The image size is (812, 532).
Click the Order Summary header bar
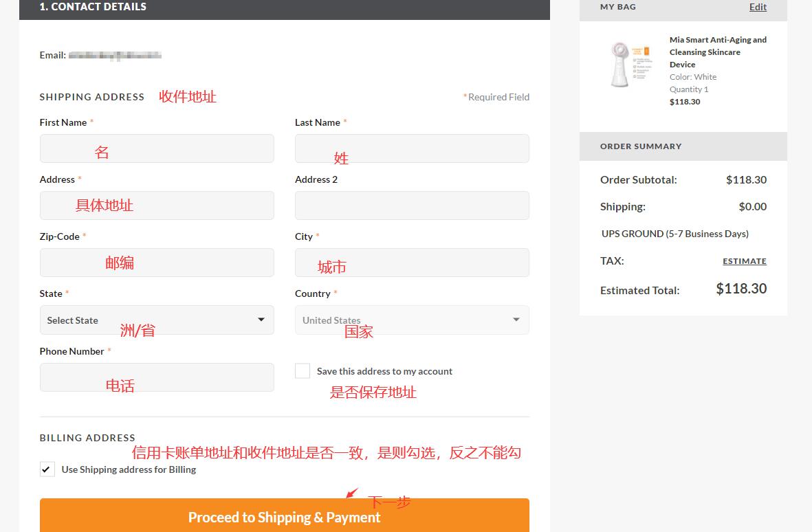point(683,146)
